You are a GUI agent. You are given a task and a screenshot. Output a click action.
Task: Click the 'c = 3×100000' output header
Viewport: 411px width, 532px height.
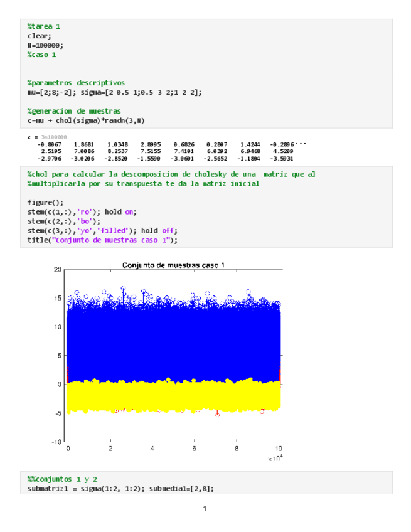(48, 137)
